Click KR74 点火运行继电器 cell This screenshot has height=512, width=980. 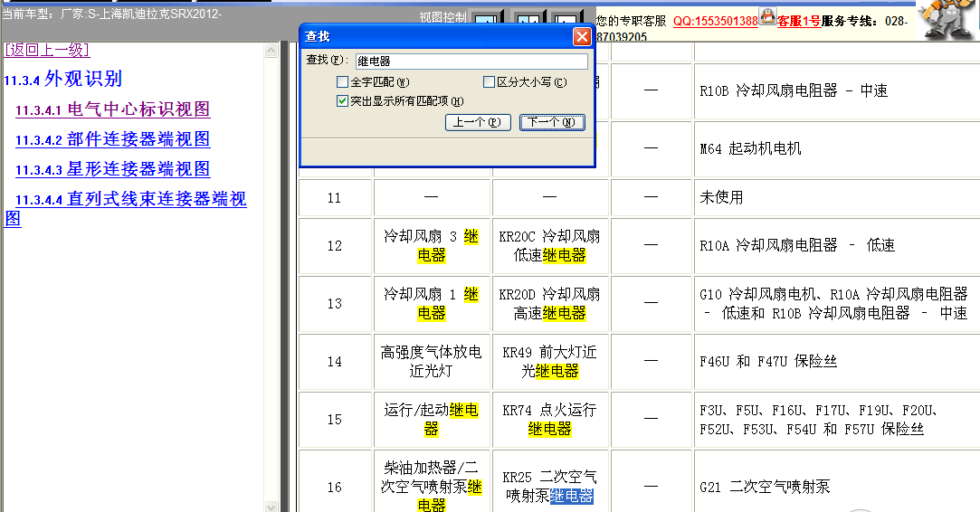pyautogui.click(x=550, y=420)
